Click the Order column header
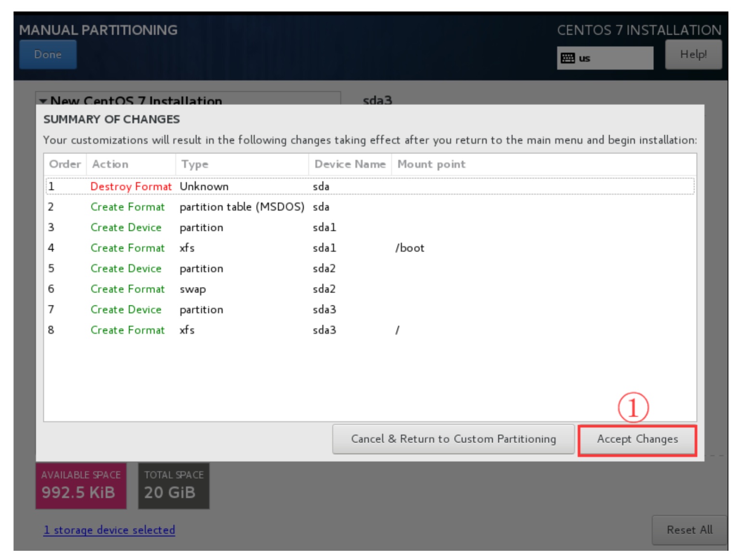 pyautogui.click(x=65, y=165)
